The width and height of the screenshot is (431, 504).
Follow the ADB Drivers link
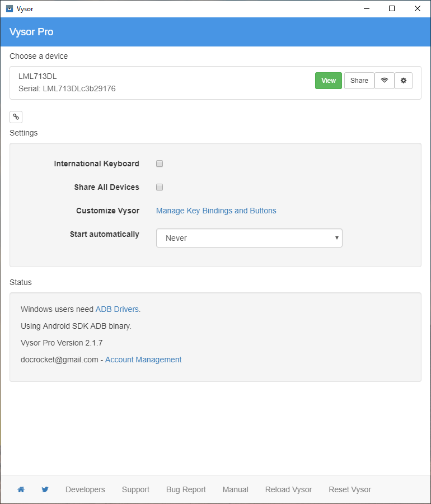pyautogui.click(x=118, y=309)
